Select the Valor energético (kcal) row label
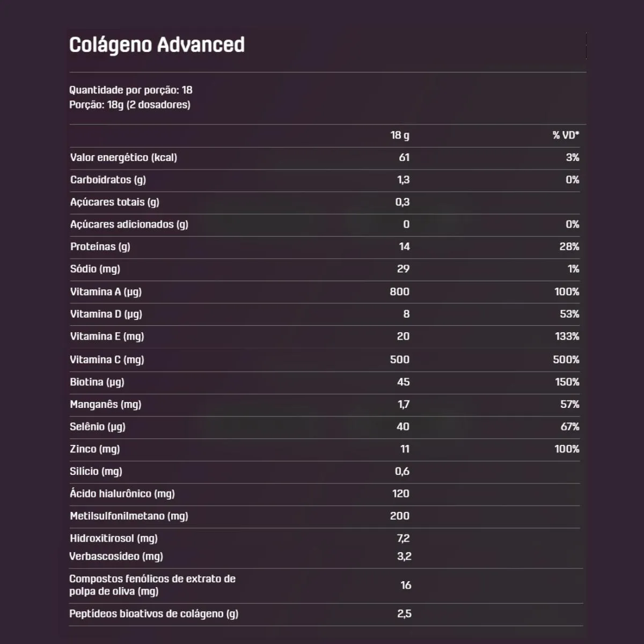 pos(123,158)
